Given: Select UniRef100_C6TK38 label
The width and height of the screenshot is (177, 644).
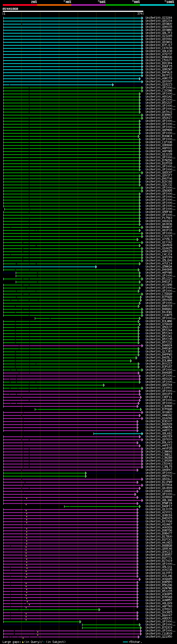Looking at the screenshot, I should coord(159,48).
